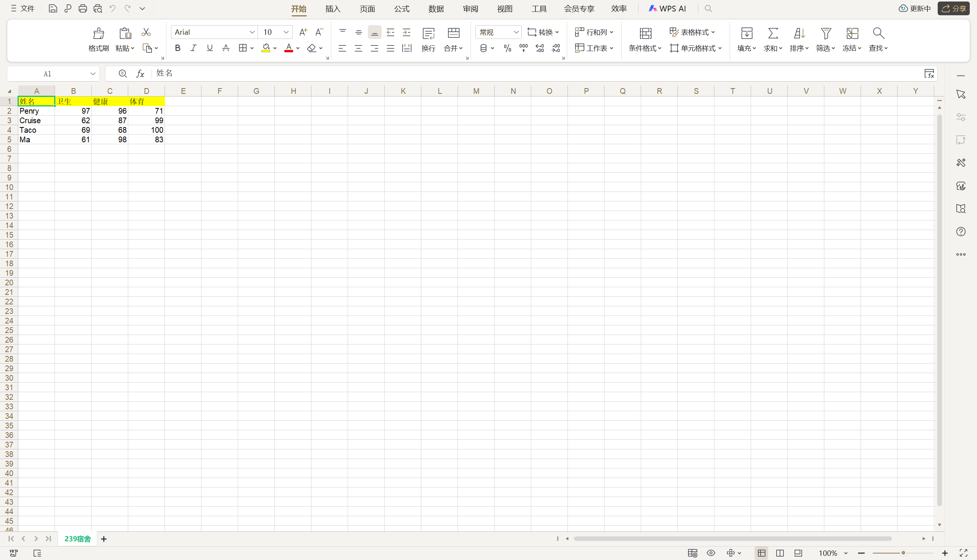Click the Format Painter (格式刷) icon

(x=98, y=34)
